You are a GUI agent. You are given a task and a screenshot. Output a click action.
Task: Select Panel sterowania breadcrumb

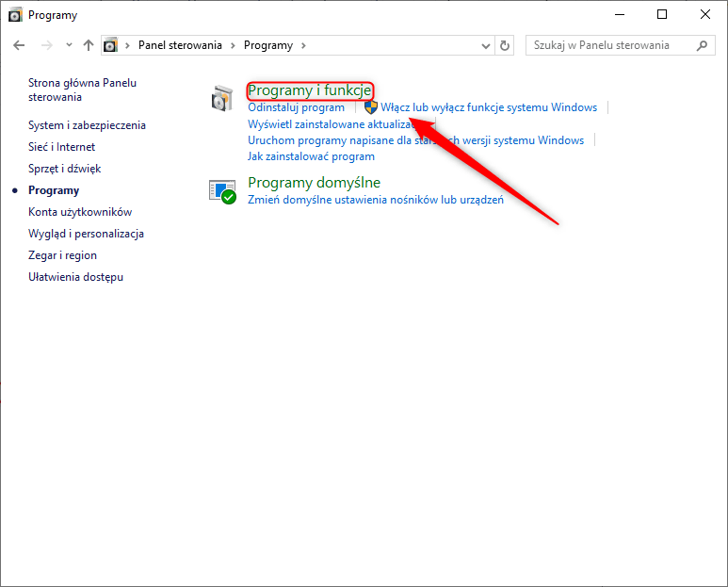(x=180, y=45)
